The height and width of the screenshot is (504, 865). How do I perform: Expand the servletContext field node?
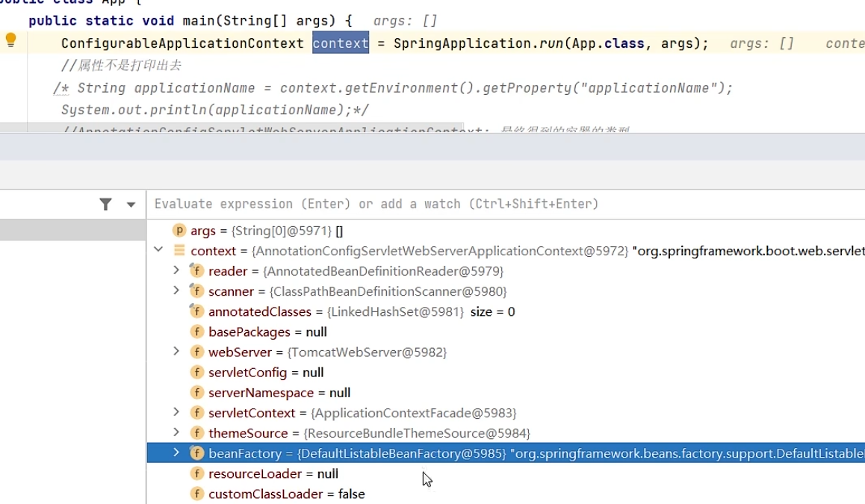pos(176,412)
